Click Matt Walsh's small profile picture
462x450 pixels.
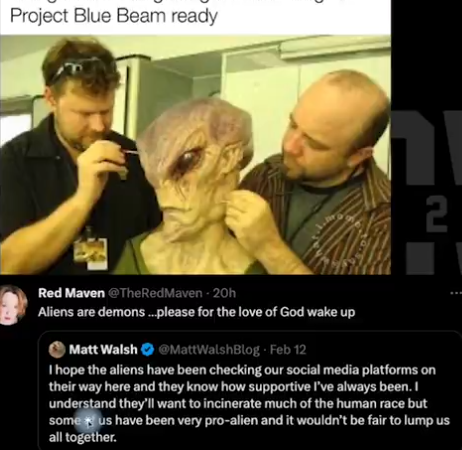click(57, 349)
